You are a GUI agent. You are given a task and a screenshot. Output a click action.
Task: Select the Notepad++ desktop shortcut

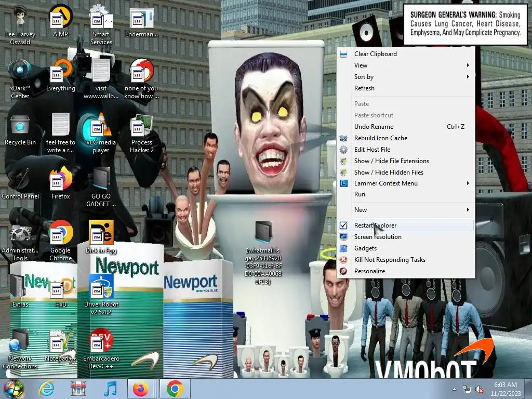[60, 345]
